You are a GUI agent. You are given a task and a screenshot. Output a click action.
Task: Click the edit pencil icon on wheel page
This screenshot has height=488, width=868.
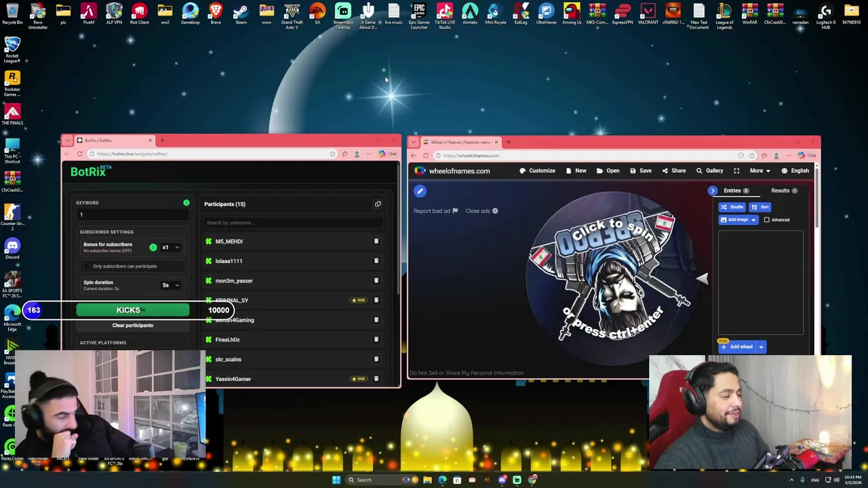pos(420,191)
